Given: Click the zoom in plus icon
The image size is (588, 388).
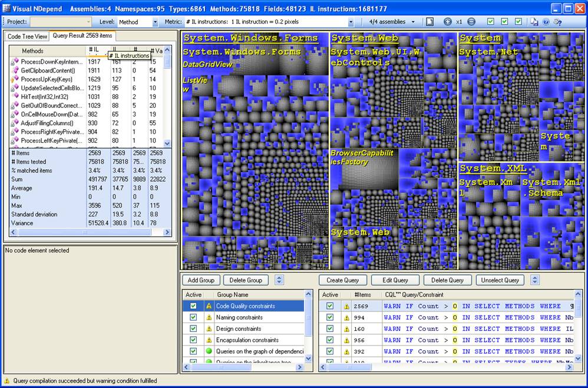Looking at the screenshot, I should (448, 22).
